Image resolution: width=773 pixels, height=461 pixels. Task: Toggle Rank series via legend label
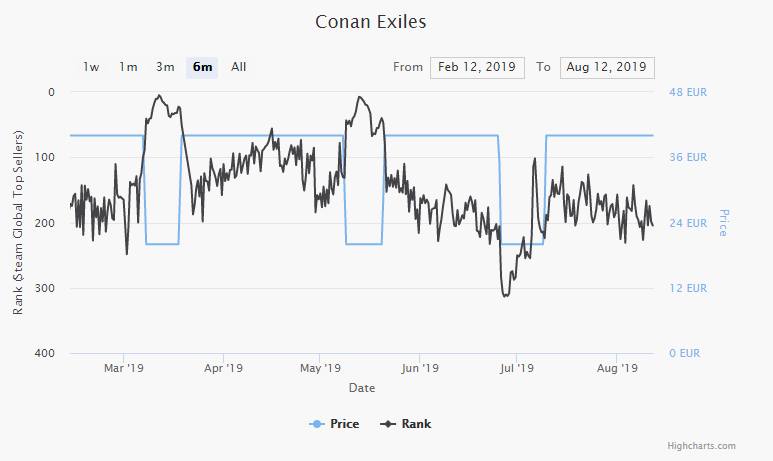coord(416,424)
